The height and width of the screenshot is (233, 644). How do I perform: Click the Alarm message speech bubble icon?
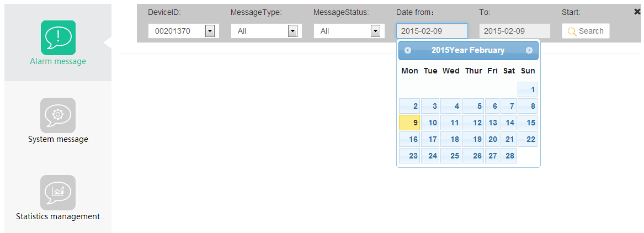[58, 38]
